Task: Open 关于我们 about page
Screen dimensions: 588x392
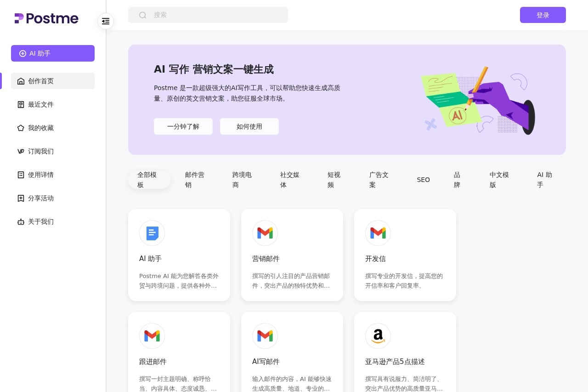Action: click(41, 222)
